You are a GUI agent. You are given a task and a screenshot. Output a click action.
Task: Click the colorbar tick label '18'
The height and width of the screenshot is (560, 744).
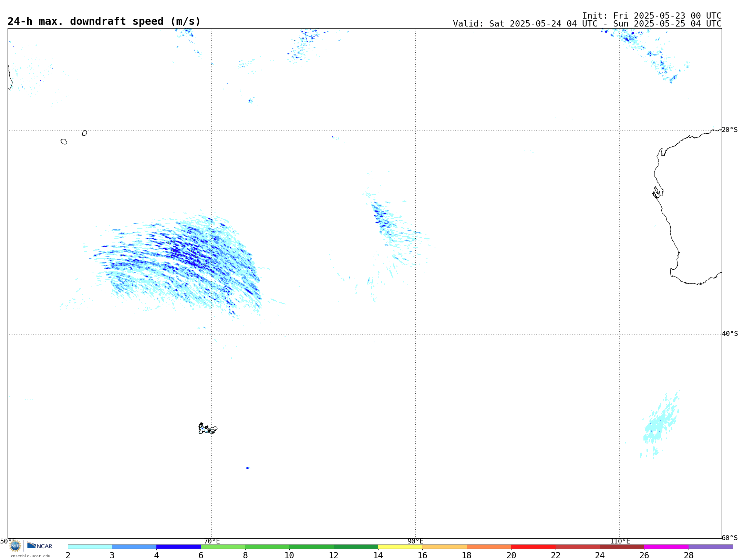pyautogui.click(x=467, y=556)
